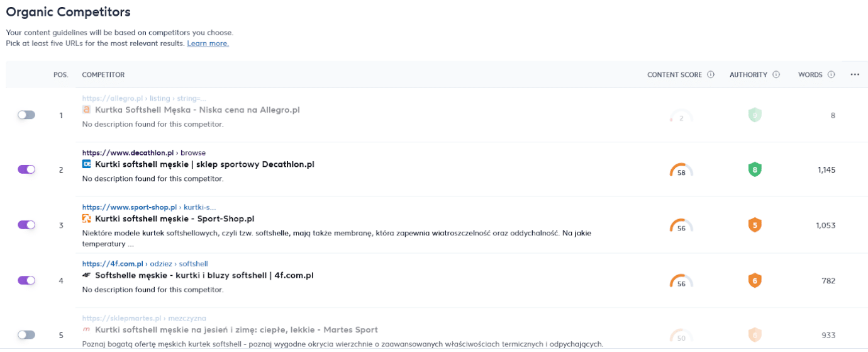Screen dimensions: 868x352
Task: Turn off the Sport-Shop.pl competitor toggle
Action: pos(26,225)
